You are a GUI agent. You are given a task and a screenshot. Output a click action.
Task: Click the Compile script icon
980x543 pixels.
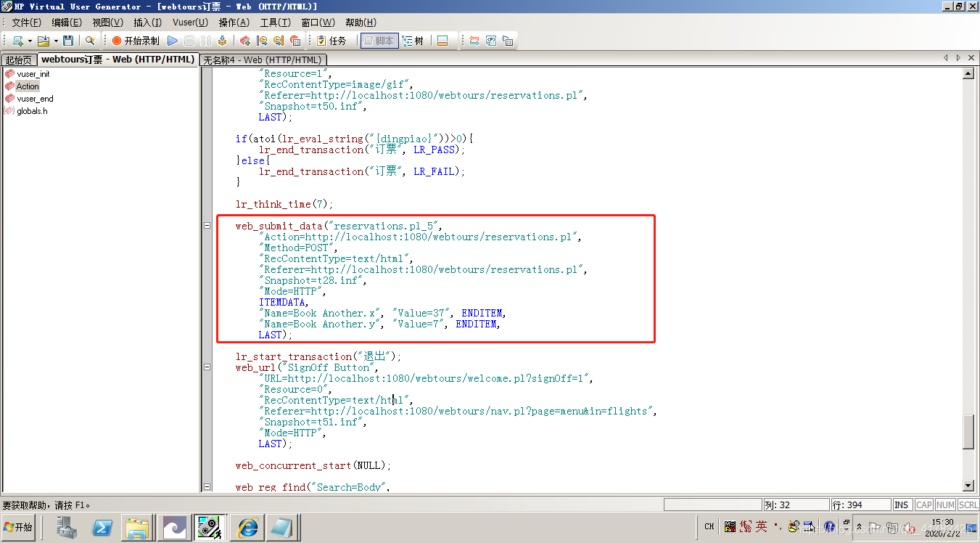[223, 41]
